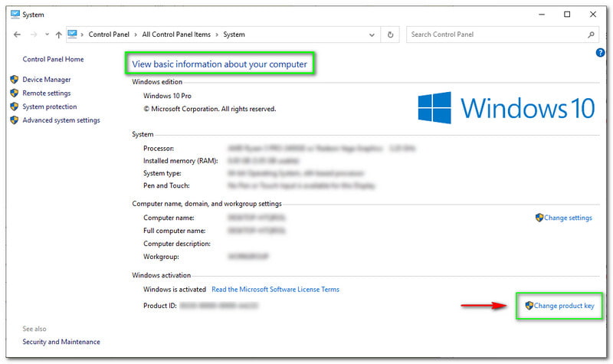Refresh the System page
The width and height of the screenshot is (613, 364).
[x=390, y=34]
